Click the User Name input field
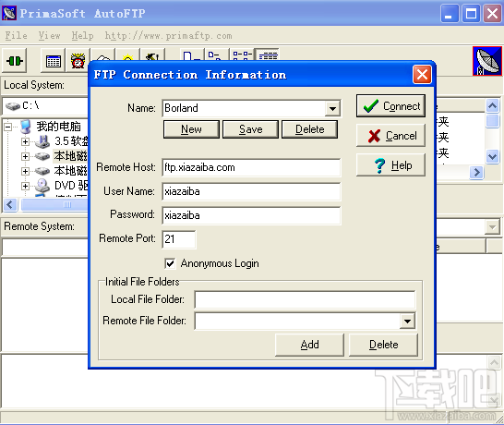This screenshot has height=425, width=504. [251, 191]
